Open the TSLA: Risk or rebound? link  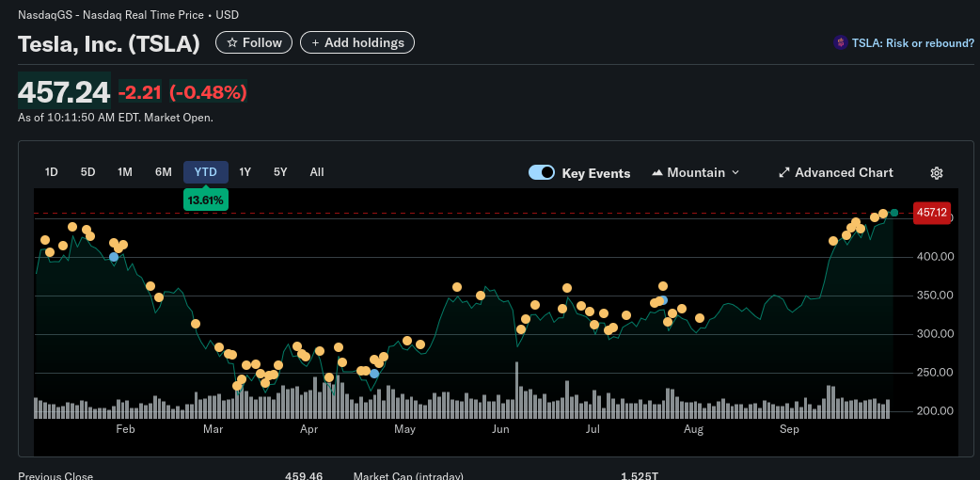pos(912,43)
